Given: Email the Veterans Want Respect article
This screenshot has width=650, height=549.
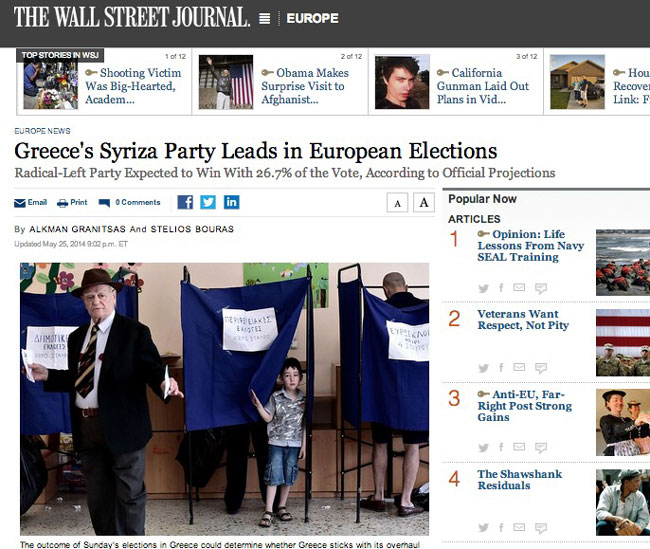Looking at the screenshot, I should (x=519, y=367).
